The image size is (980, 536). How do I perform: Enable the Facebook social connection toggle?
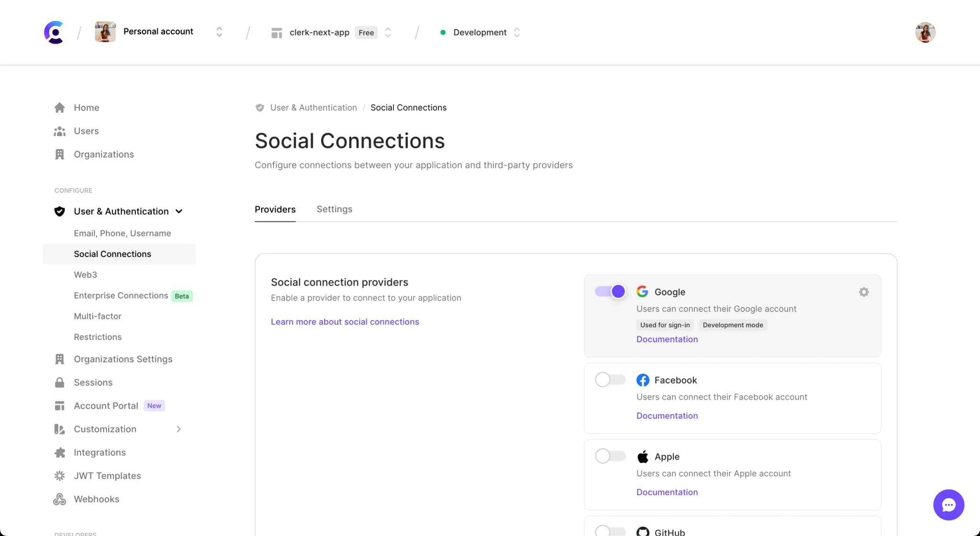609,380
